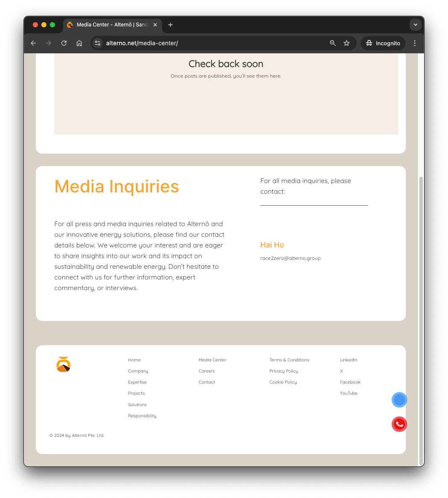Reload the page

64,43
